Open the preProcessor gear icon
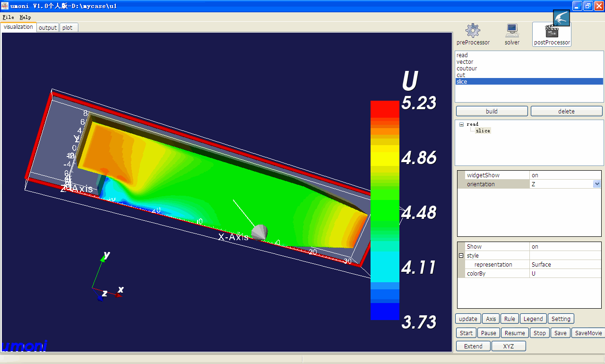Image resolution: width=605 pixels, height=364 pixels. 473,31
